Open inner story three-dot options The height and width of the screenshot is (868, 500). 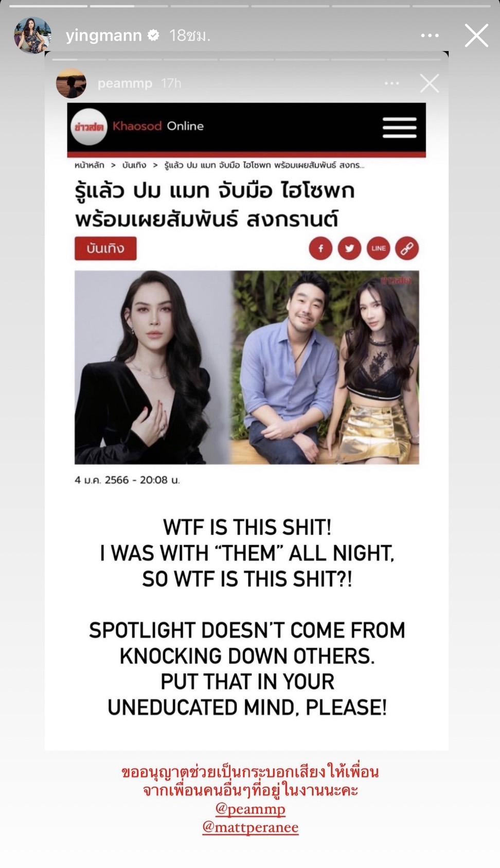click(392, 83)
